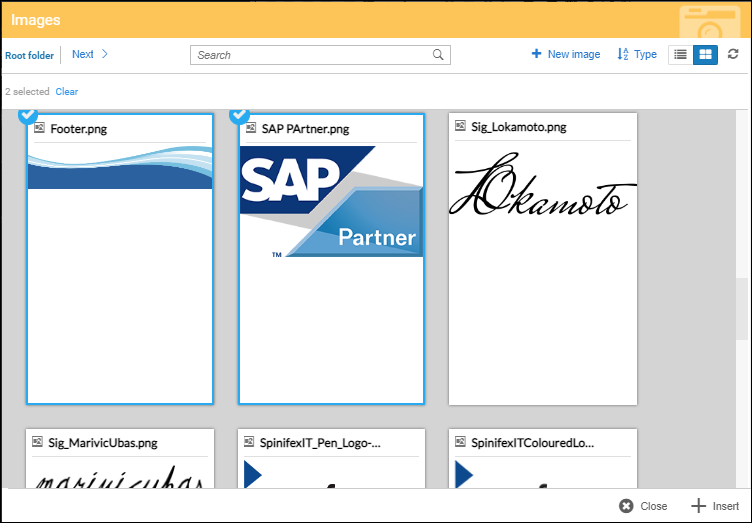Go to Root folder
Viewport: 752px width, 523px height.
(30, 56)
